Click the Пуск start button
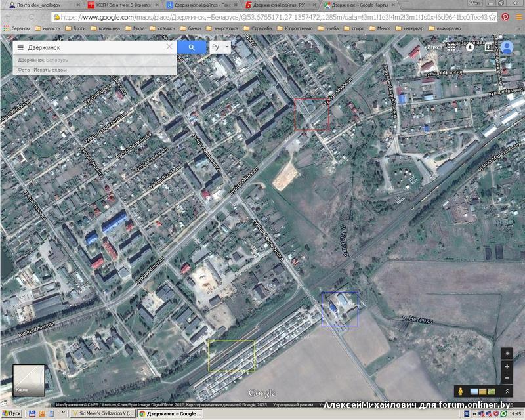 click(x=12, y=414)
